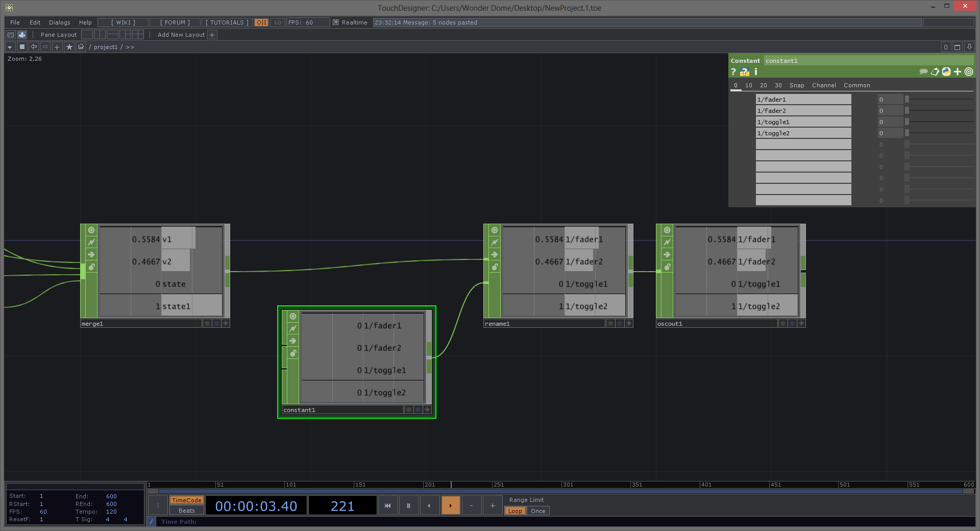Open the Python help icon in parameters
This screenshot has height=531, width=980.
click(745, 72)
